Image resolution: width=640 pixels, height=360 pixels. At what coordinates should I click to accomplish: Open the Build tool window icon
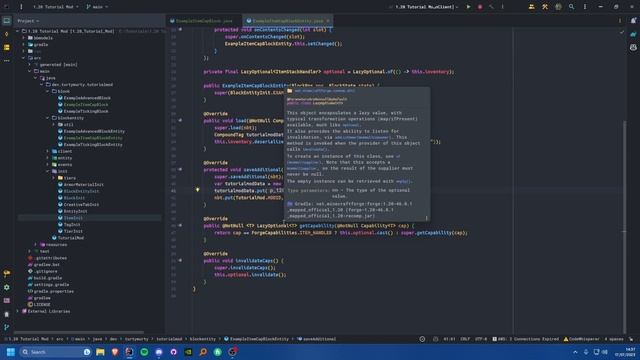7,273
